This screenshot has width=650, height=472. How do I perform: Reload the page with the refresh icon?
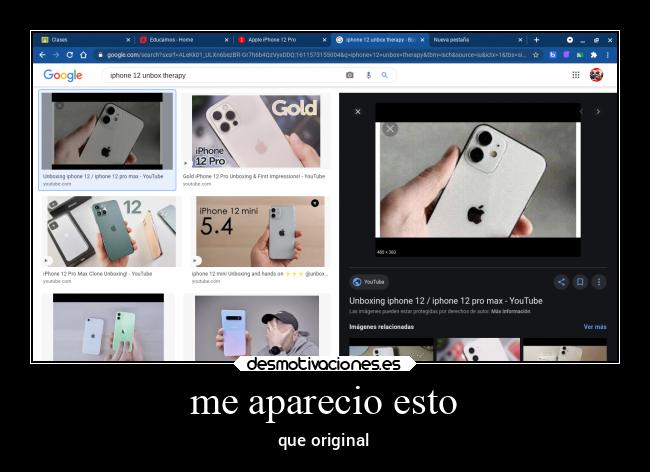70,55
